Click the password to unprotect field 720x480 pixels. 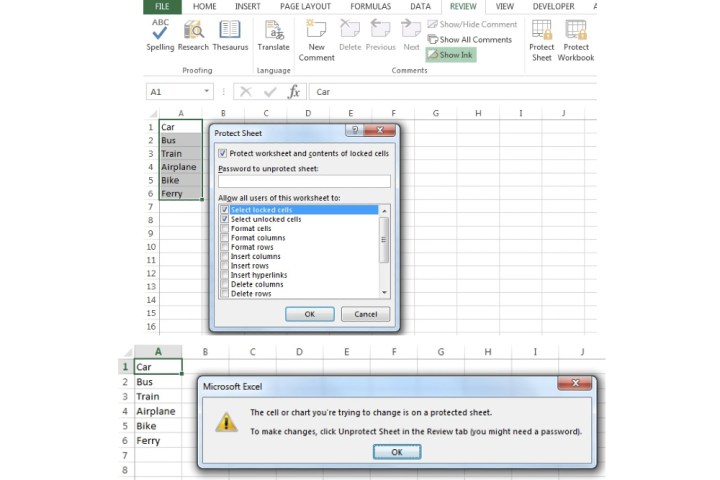coord(303,181)
